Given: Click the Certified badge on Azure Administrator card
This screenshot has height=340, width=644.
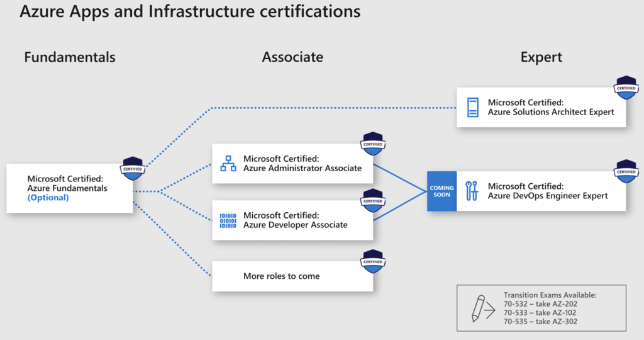Looking at the screenshot, I should (373, 144).
